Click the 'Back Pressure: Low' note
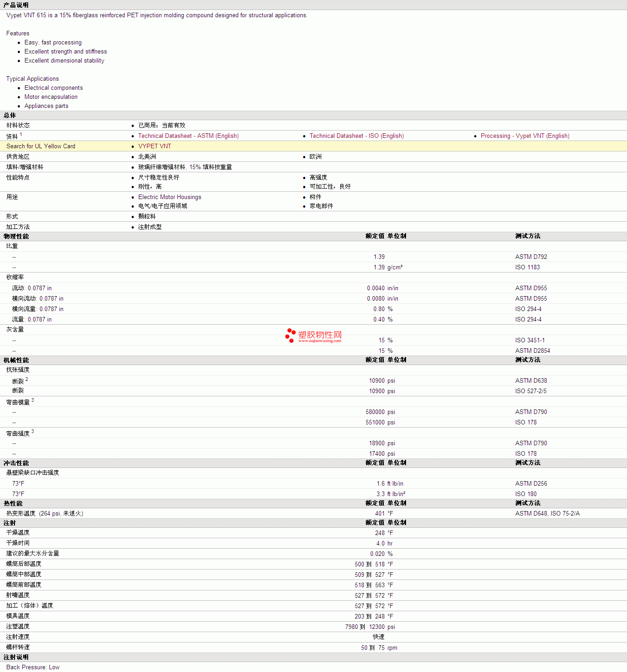This screenshot has width=627, height=672. pyautogui.click(x=33, y=667)
